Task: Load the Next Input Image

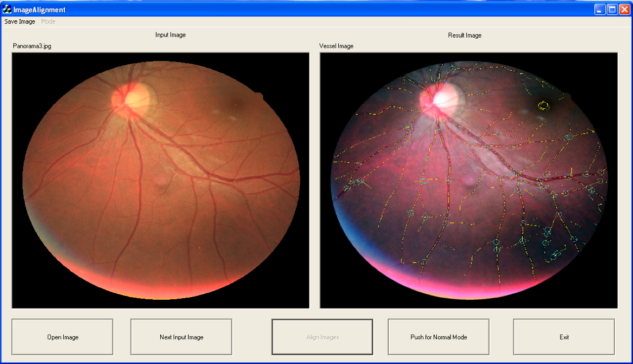Action: (x=181, y=337)
